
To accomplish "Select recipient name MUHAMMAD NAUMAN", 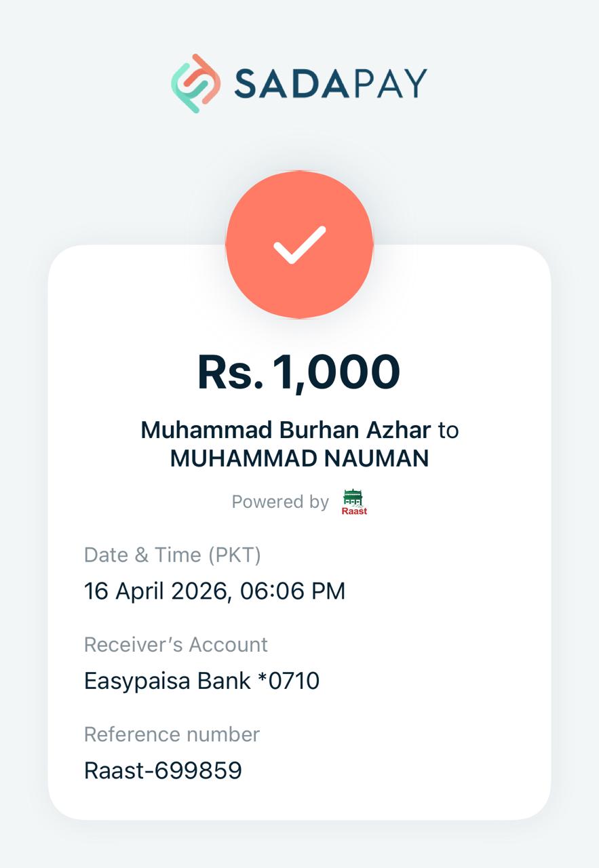I will [x=299, y=459].
